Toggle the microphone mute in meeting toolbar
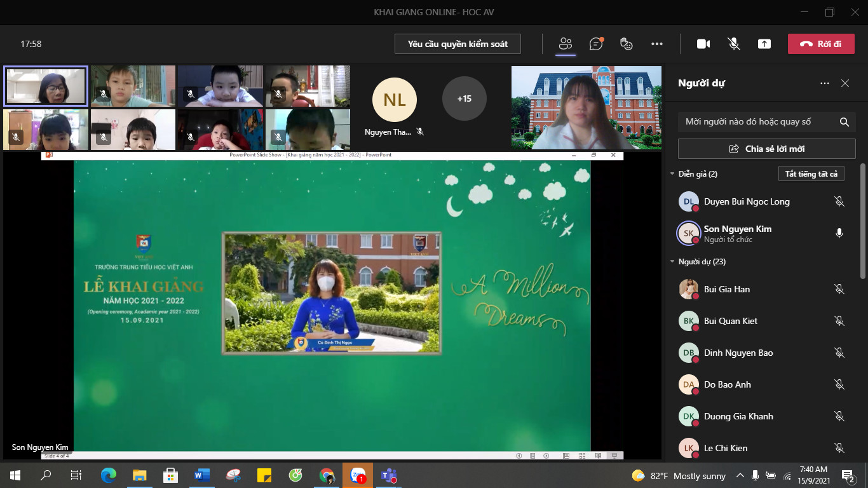868x488 pixels. [x=734, y=44]
